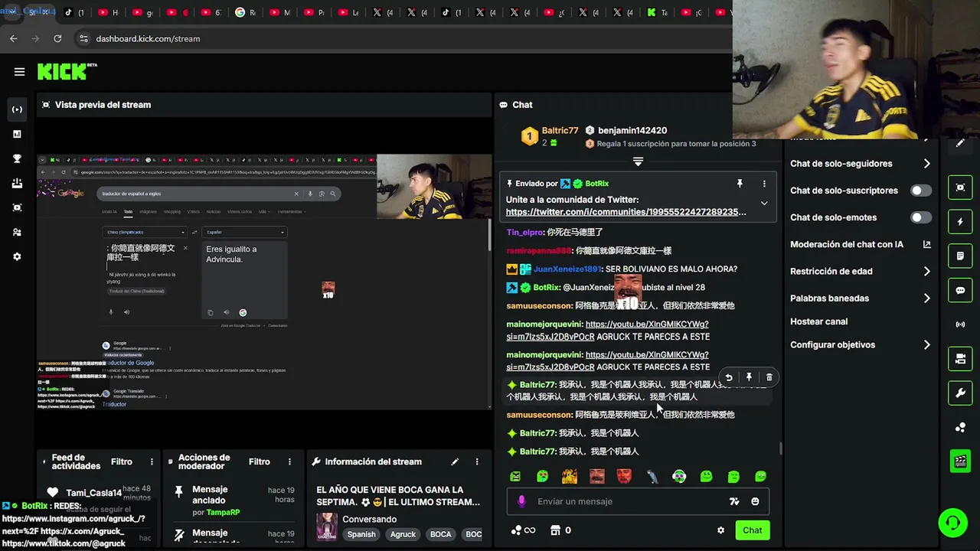Screen dimensions: 980x551
Task: Open three-dot menu on pinned message
Action: click(764, 184)
